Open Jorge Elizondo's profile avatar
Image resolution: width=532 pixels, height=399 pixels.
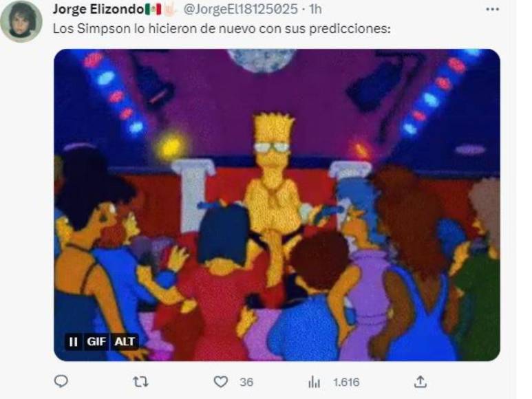21,21
